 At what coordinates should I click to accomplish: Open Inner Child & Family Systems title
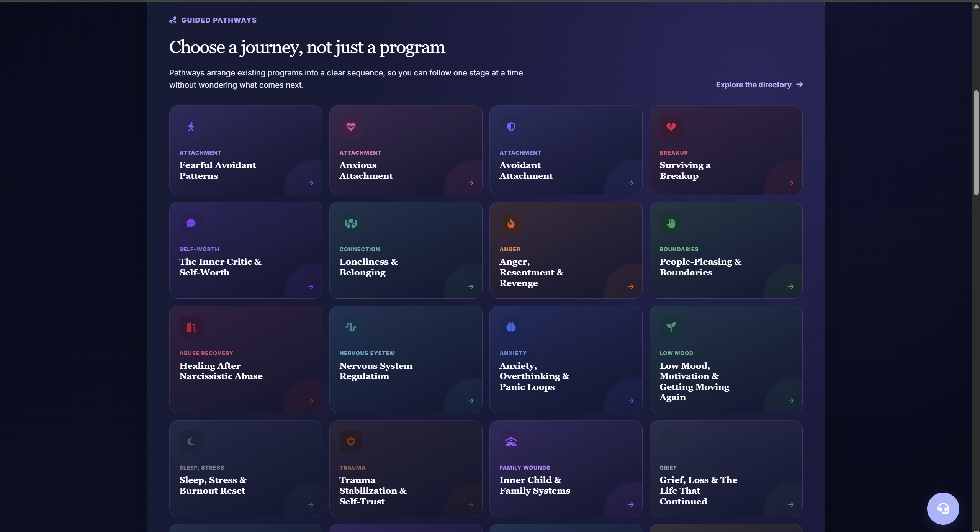coord(535,485)
